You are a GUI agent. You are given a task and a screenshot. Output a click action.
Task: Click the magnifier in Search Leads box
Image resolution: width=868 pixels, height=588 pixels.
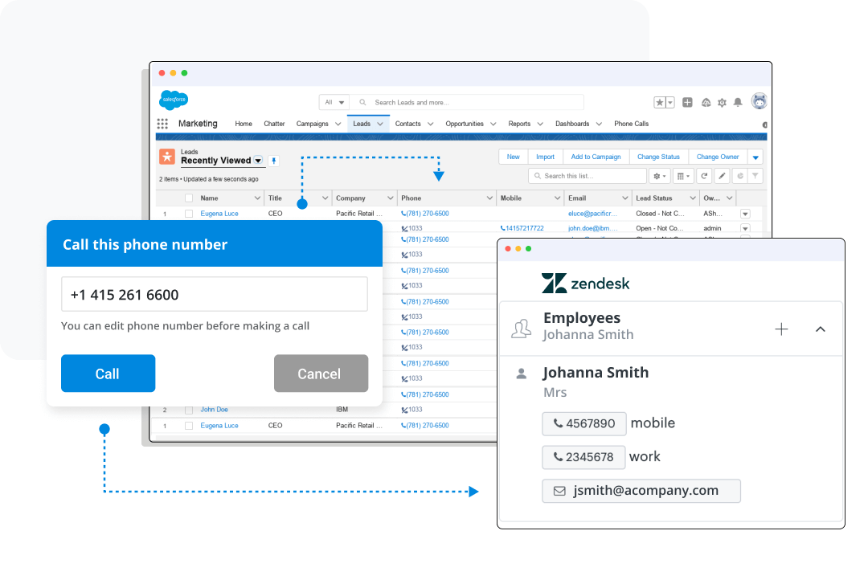click(362, 102)
